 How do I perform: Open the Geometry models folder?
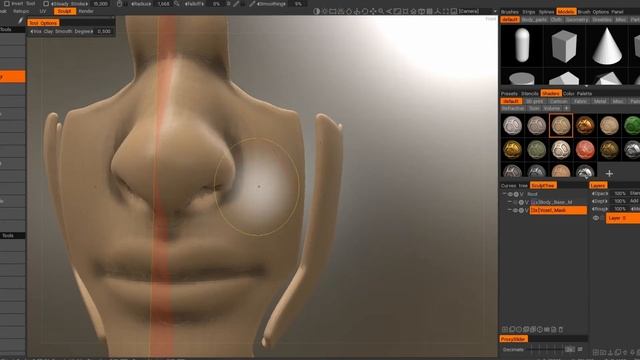[x=577, y=20]
